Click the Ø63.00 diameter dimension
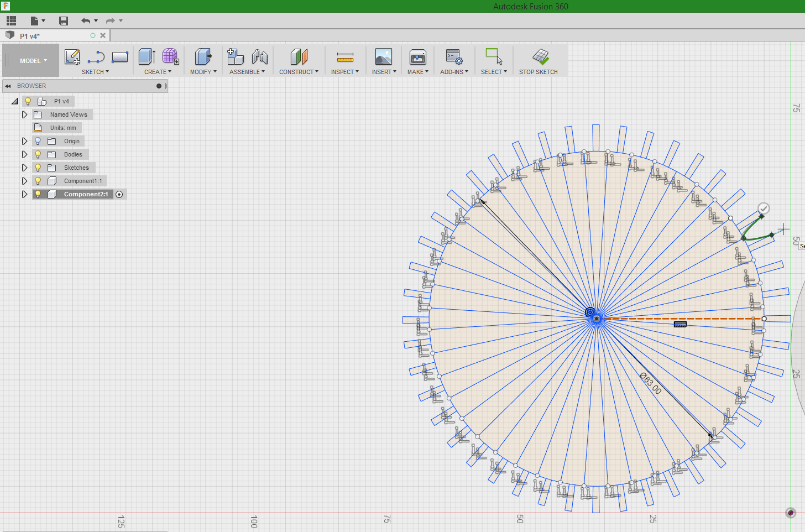The width and height of the screenshot is (805, 532). 650,383
